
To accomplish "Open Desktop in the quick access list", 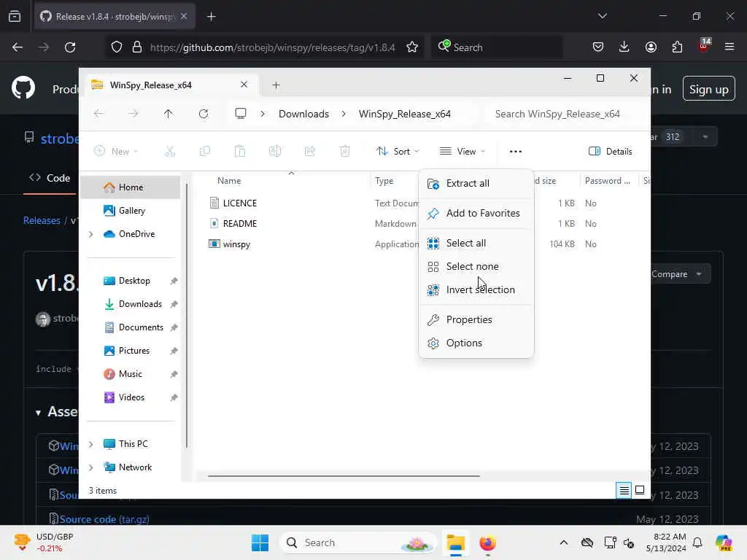I will [134, 281].
